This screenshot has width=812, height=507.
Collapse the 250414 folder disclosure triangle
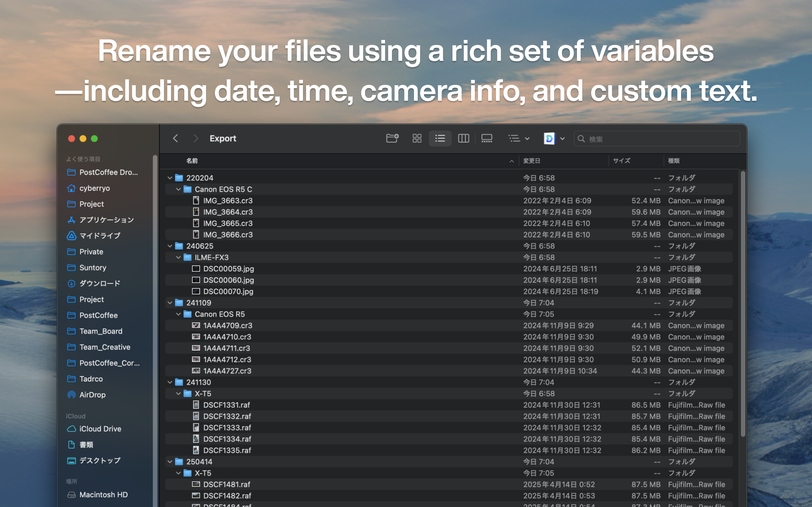coord(170,461)
